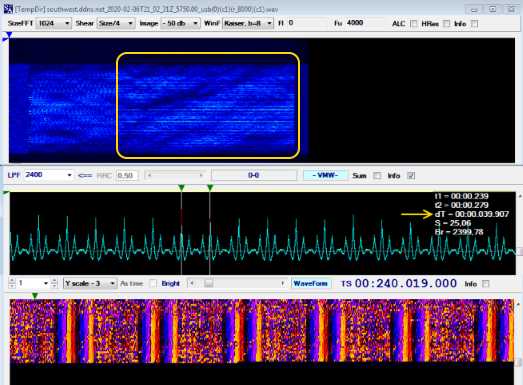Viewport: 523px width, 385px height.
Task: Click the RRC 0.50 value field
Action: click(127, 175)
